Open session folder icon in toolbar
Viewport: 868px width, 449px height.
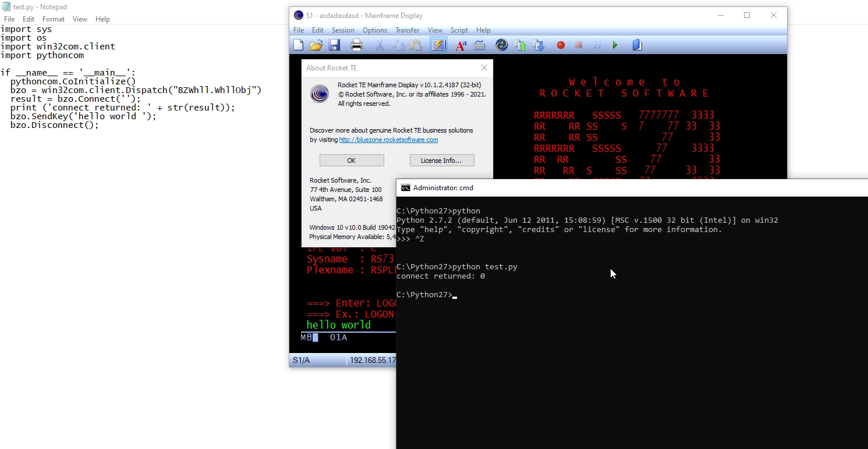click(x=316, y=45)
